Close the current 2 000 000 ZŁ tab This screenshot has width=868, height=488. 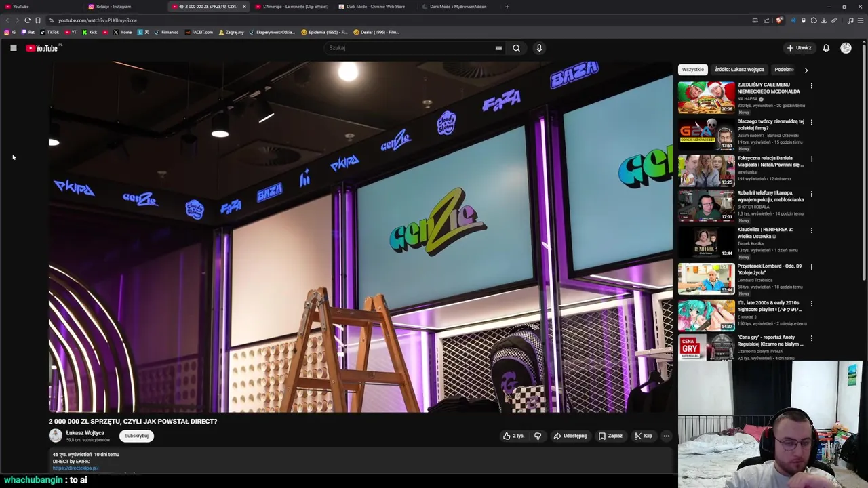coord(244,7)
